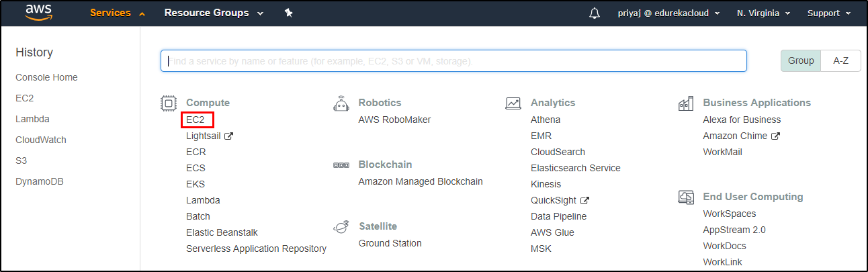Click the Satellite category icon

tap(341, 226)
